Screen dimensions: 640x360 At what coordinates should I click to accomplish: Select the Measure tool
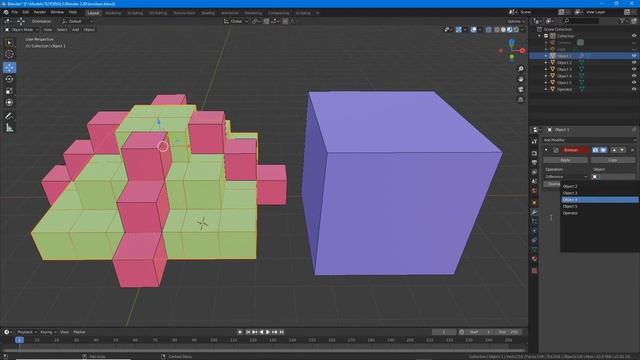[9, 128]
